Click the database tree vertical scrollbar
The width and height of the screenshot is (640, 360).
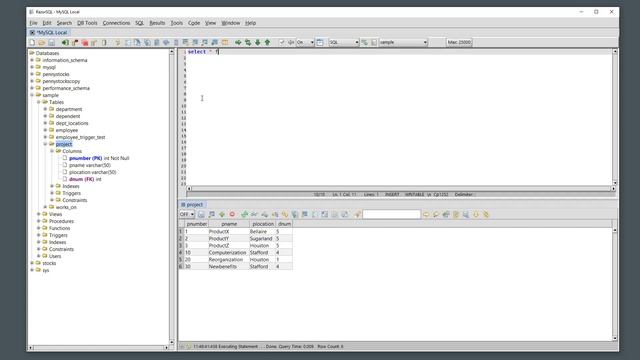[171, 197]
